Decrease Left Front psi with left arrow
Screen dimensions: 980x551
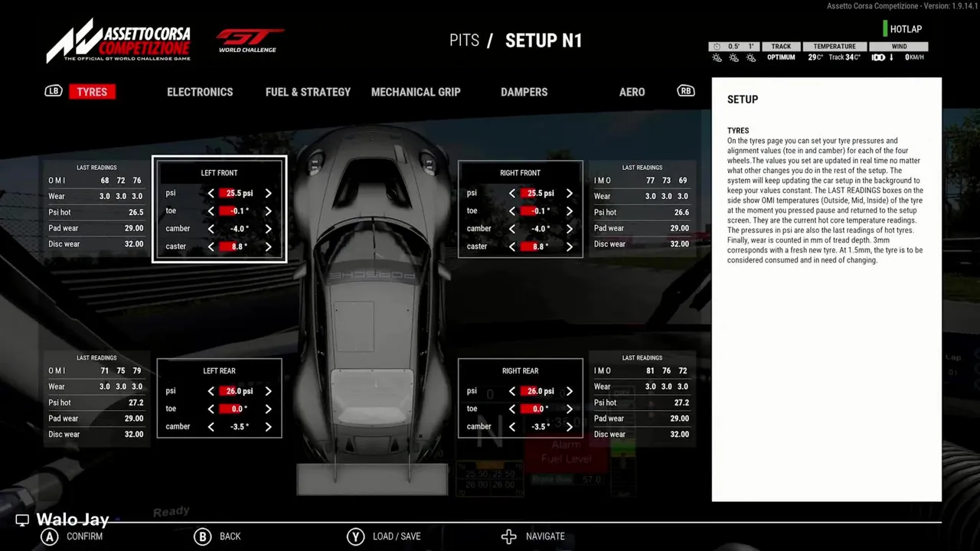click(211, 194)
